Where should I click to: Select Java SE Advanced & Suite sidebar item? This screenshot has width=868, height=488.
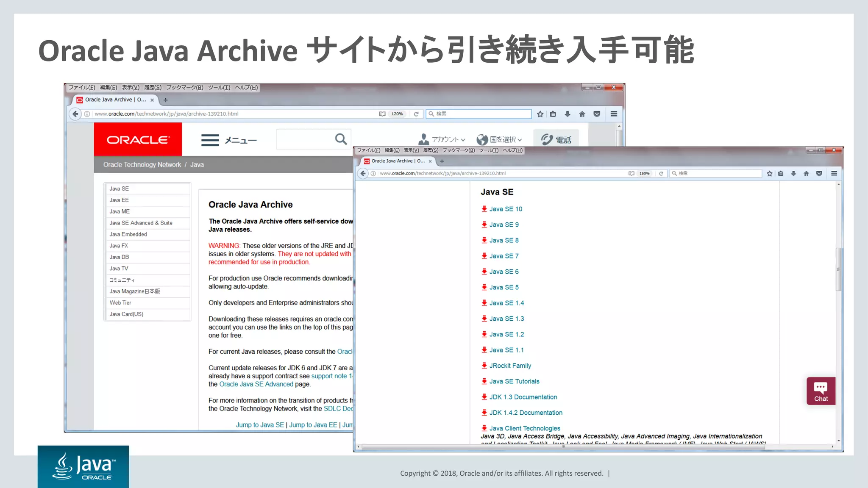pos(147,223)
